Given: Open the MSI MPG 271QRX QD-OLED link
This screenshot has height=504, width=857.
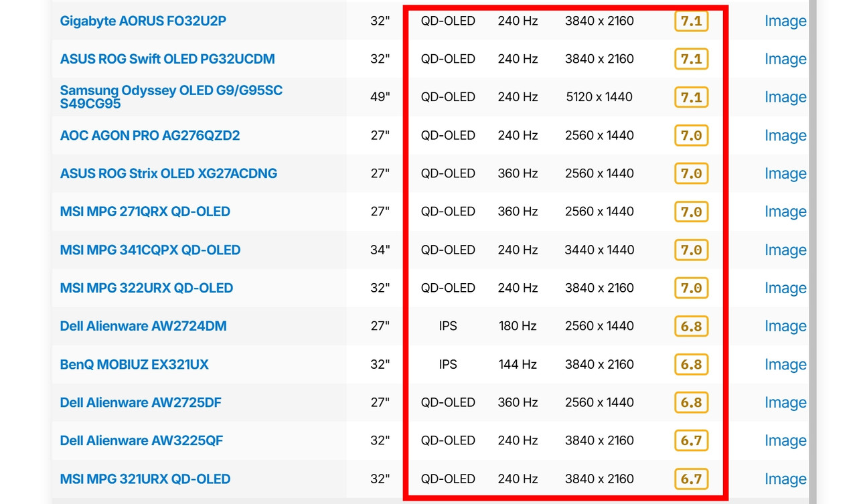Looking at the screenshot, I should (x=145, y=212).
